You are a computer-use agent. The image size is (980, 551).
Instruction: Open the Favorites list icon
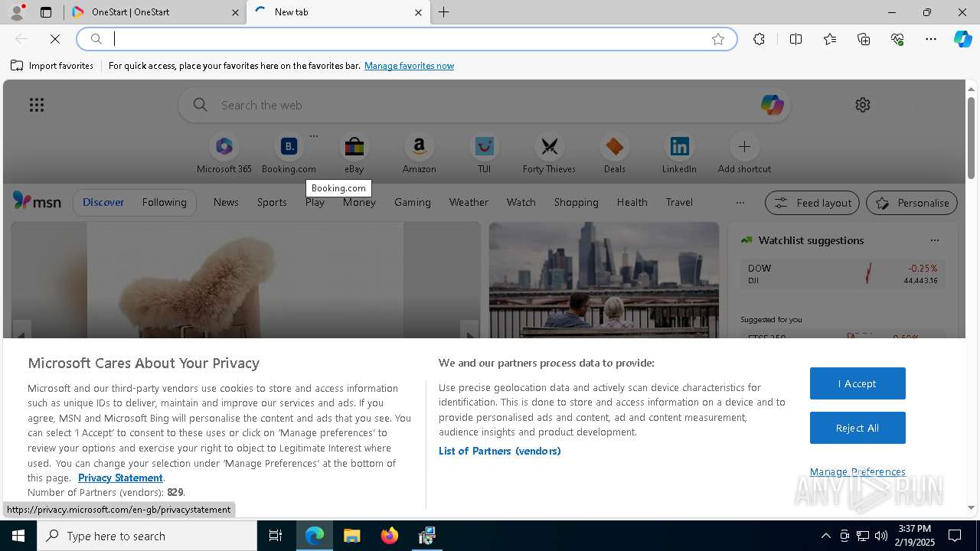point(830,39)
